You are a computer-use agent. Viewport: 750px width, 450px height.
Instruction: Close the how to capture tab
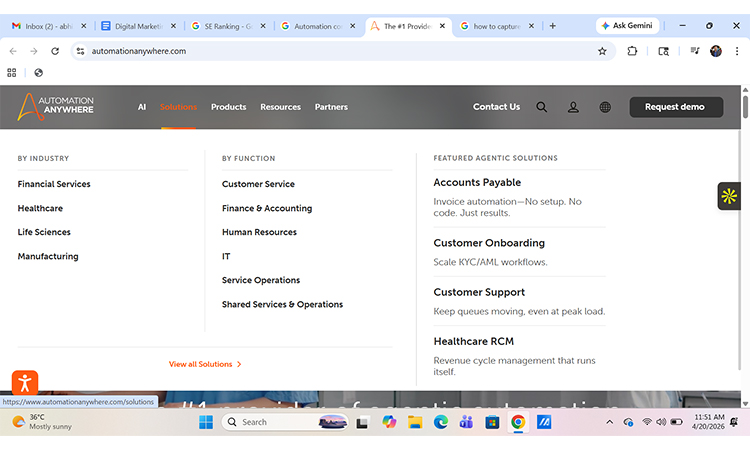click(x=531, y=26)
